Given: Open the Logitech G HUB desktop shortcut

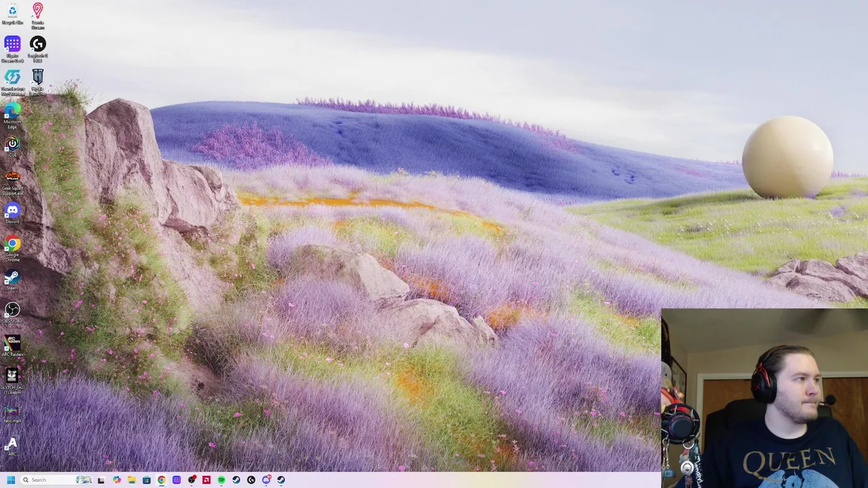Looking at the screenshot, I should 37,50.
